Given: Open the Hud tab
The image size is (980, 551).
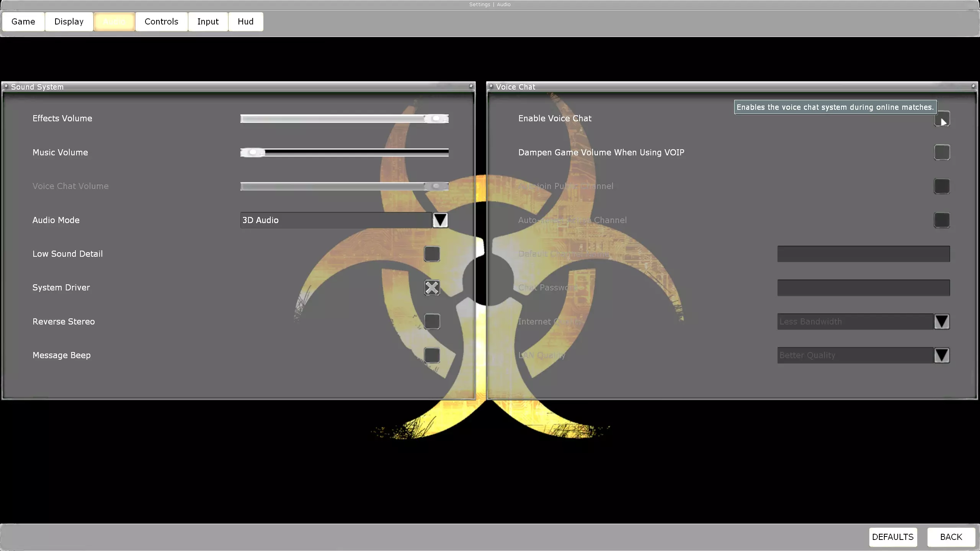Looking at the screenshot, I should [x=245, y=21].
